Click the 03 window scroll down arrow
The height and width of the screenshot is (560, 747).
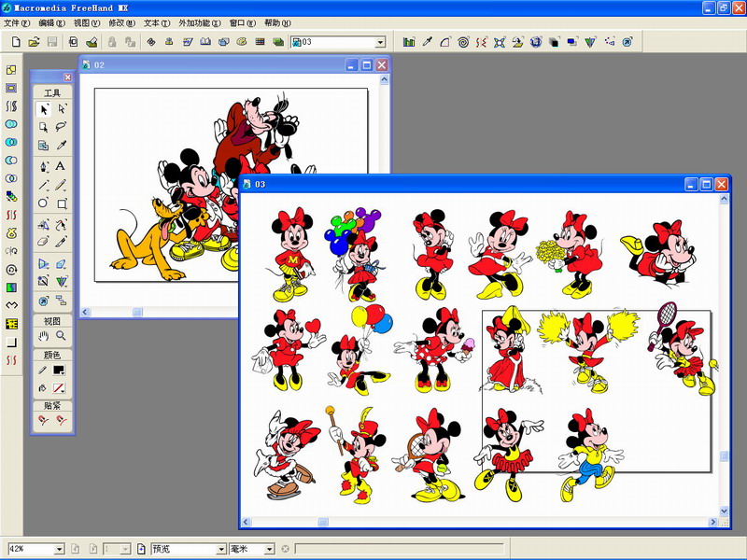point(724,511)
